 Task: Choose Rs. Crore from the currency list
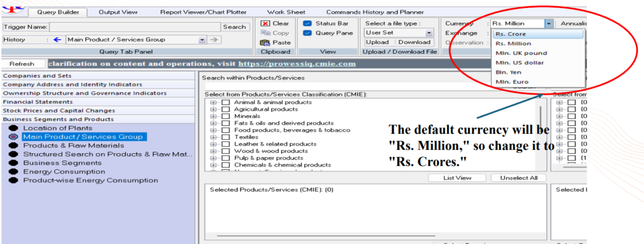tap(511, 34)
